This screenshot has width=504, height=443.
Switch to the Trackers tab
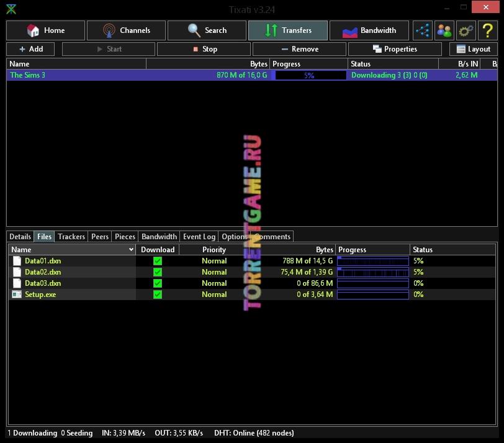(x=71, y=237)
